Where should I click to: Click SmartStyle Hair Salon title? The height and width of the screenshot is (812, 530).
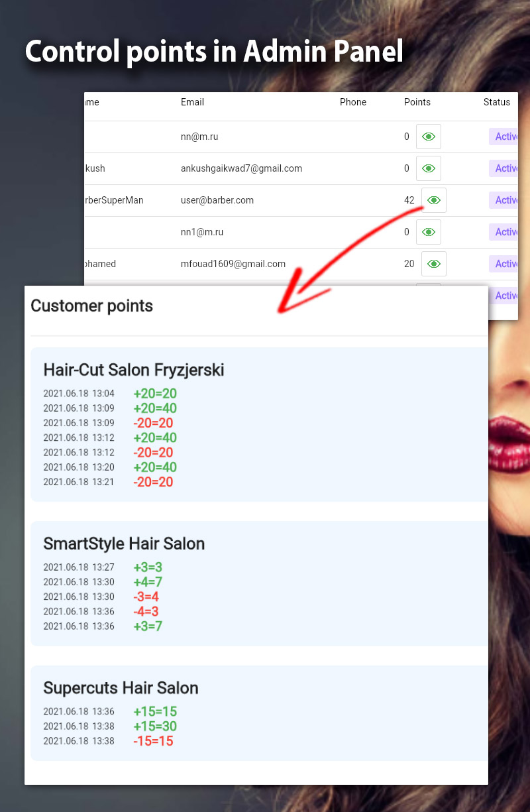coord(124,544)
